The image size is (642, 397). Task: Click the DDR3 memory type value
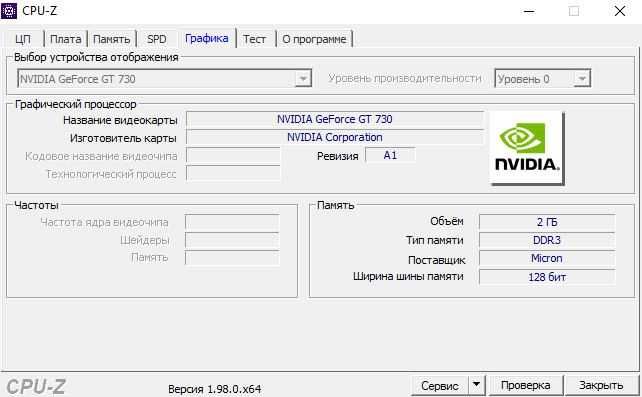[x=547, y=240]
